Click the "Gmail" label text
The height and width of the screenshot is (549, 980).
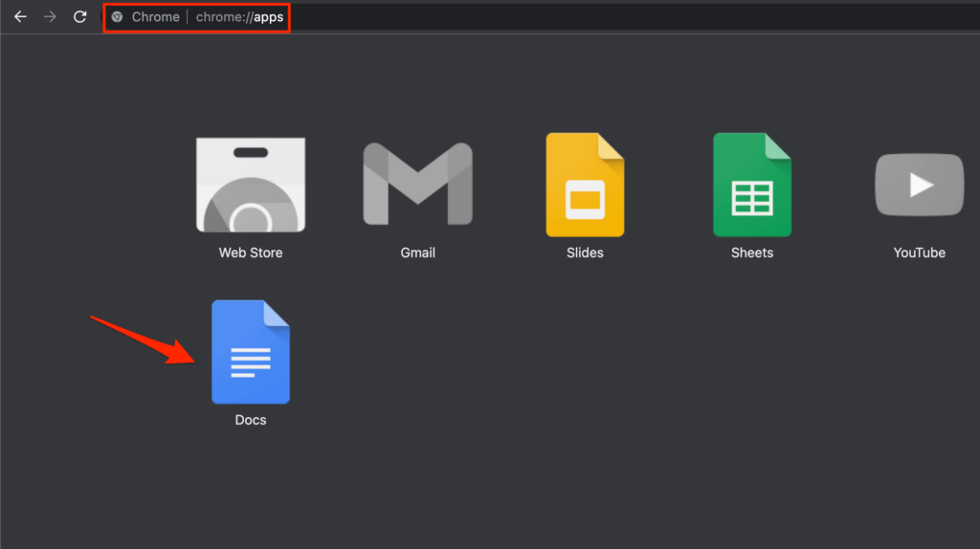pos(417,253)
